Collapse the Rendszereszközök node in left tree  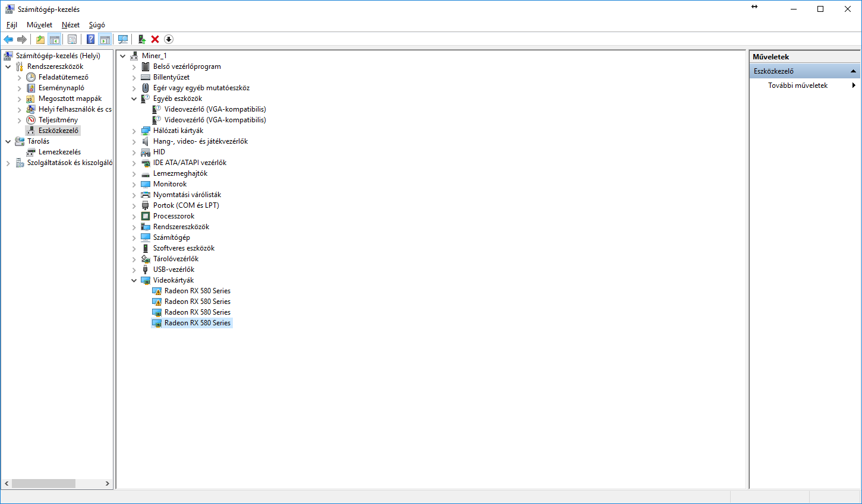8,66
